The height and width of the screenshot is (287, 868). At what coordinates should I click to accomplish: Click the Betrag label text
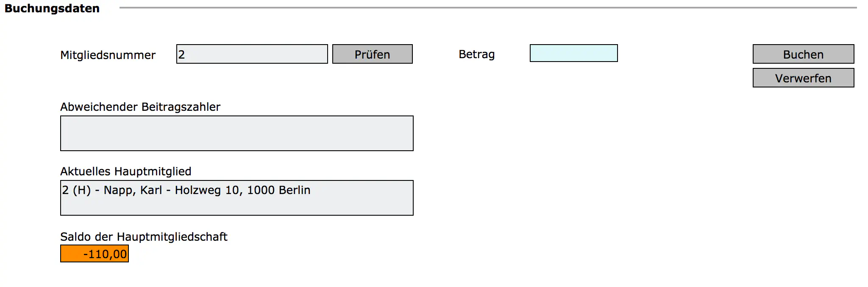[476, 54]
